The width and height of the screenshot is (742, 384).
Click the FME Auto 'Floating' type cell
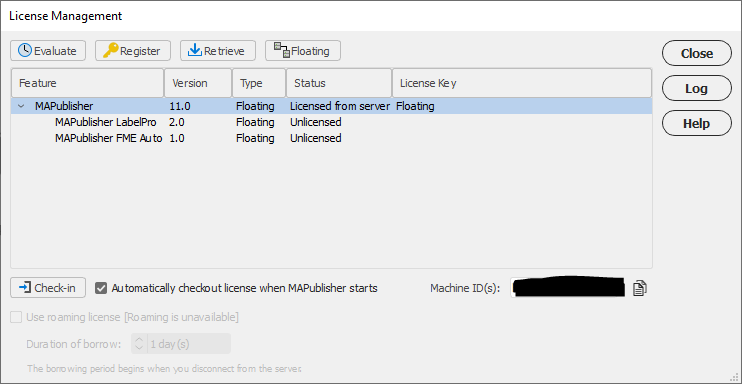255,138
